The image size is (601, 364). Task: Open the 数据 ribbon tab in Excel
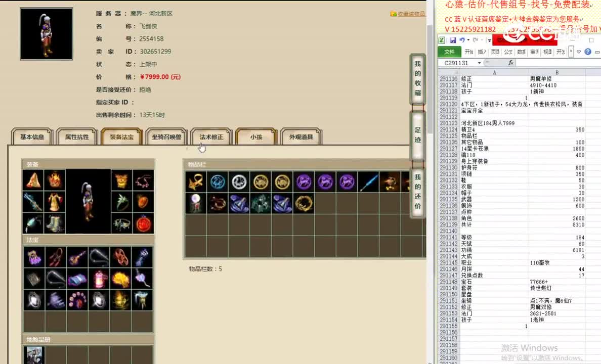tap(520, 52)
